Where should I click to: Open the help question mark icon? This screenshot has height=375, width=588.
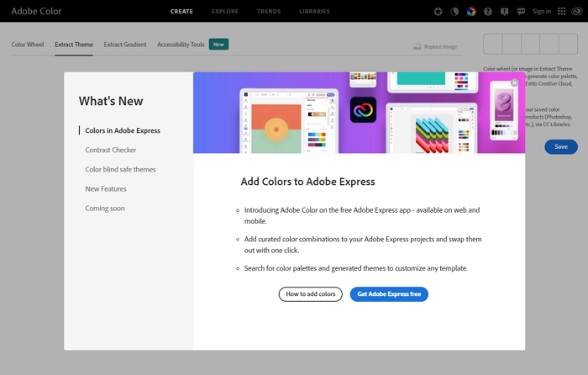click(487, 12)
